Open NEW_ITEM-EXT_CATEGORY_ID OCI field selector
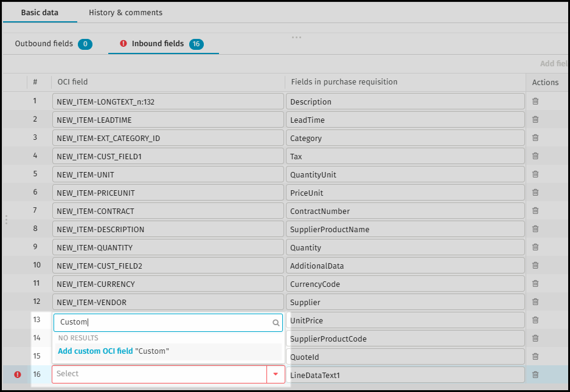The image size is (570, 392). click(x=168, y=138)
